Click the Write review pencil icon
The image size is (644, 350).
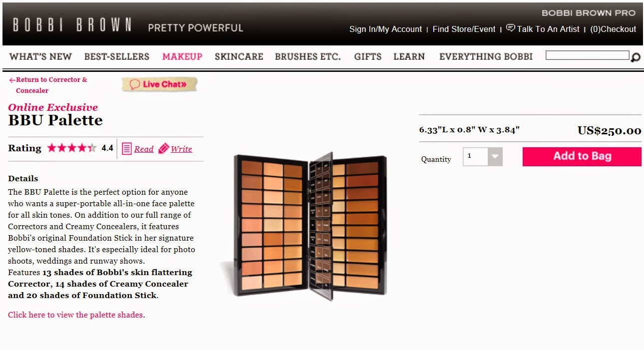pos(163,149)
